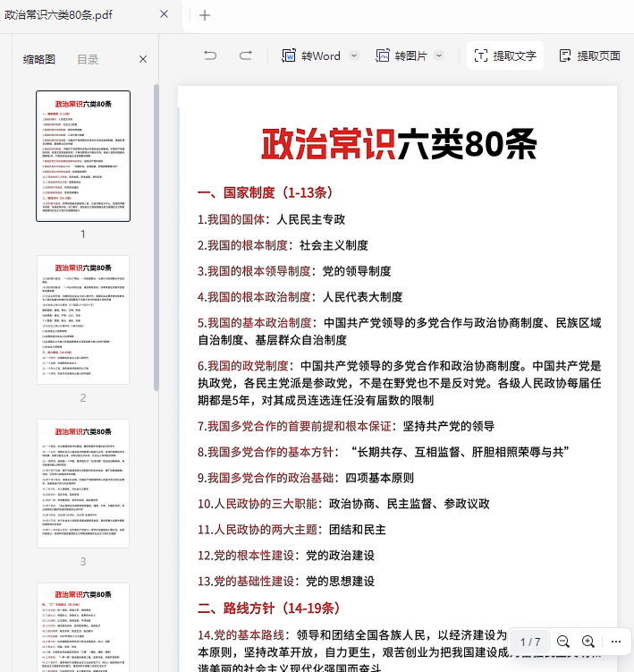634x672 pixels.
Task: Convert the PDF with 转Word
Action: pos(311,55)
